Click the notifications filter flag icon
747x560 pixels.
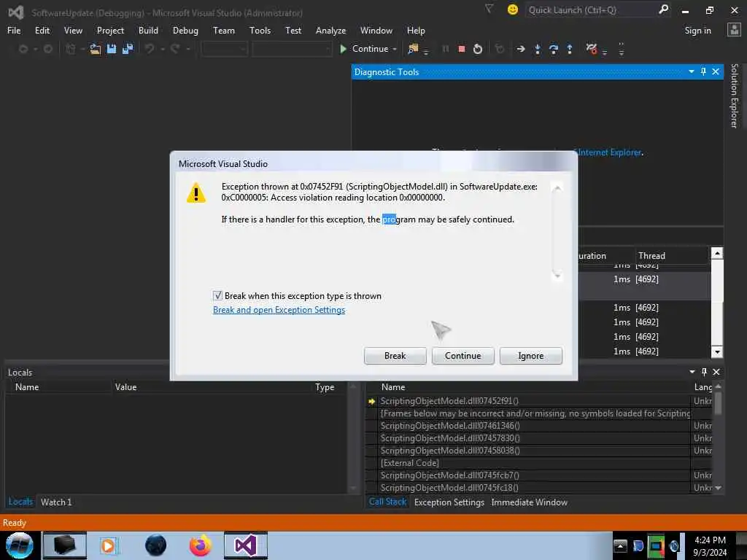[489, 9]
